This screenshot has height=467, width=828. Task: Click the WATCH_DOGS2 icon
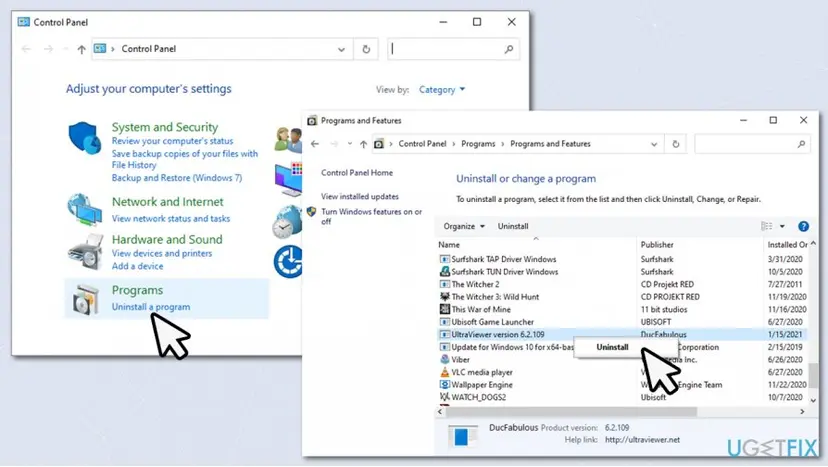coord(445,397)
